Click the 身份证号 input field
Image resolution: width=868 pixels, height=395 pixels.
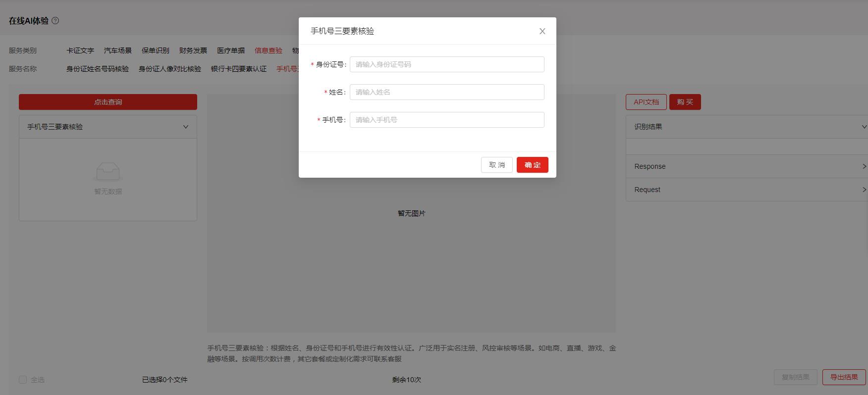[447, 64]
